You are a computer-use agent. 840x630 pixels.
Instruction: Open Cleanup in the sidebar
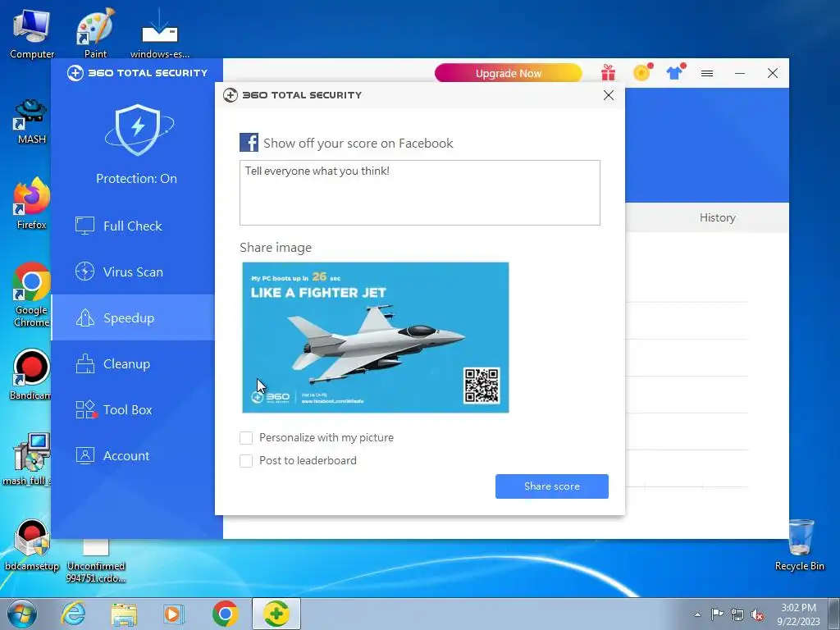[133, 364]
